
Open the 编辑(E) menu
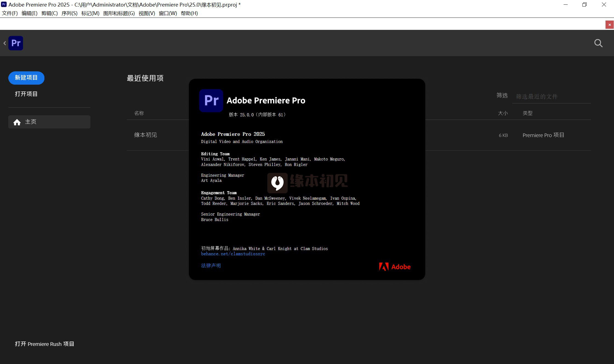point(29,13)
